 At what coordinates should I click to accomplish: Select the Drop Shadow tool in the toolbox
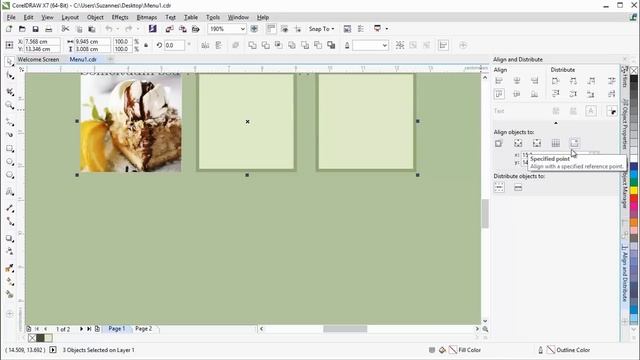(10, 238)
